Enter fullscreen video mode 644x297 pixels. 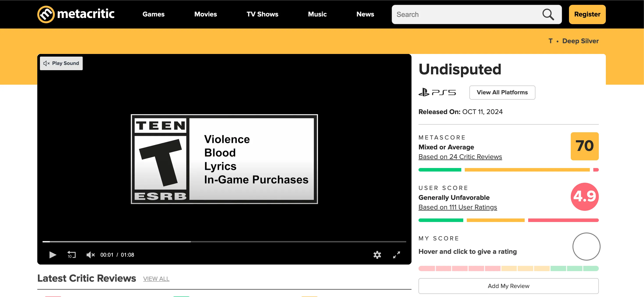tap(396, 255)
